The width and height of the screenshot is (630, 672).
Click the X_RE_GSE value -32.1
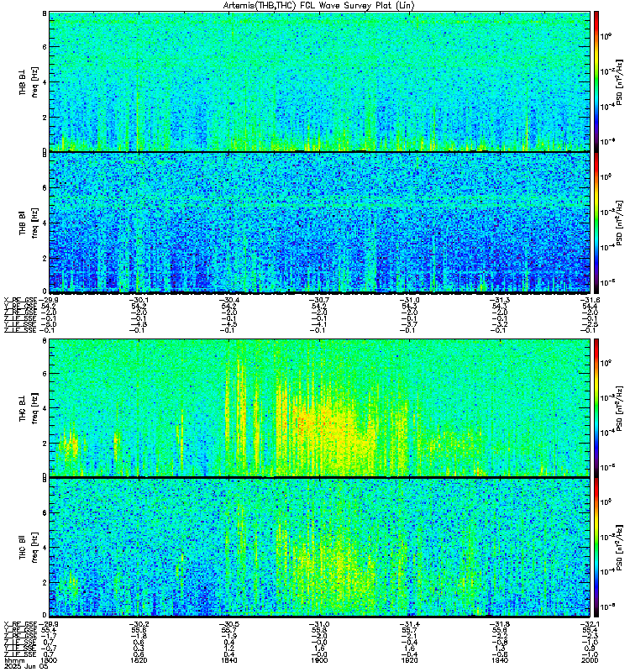click(x=590, y=624)
